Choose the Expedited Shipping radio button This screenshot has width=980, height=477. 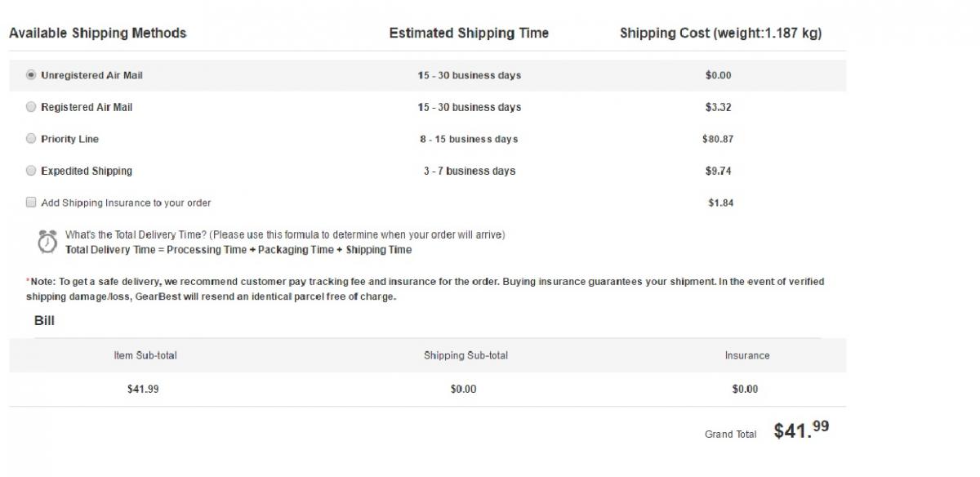pyautogui.click(x=31, y=171)
